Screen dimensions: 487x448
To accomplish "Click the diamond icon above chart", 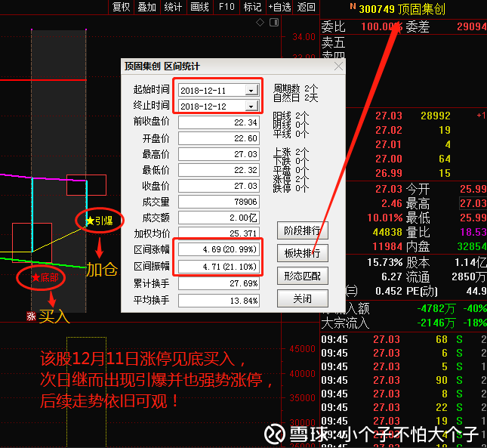I will coord(260,23).
